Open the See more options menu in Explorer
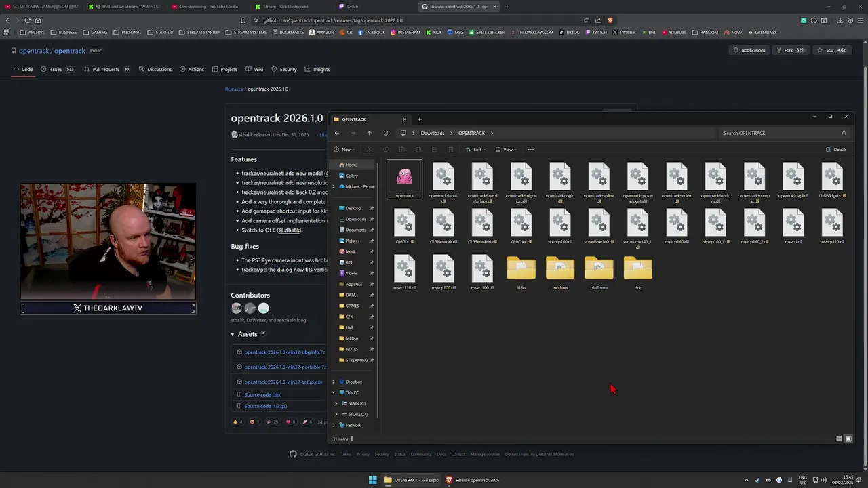This screenshot has height=488, width=868. pyautogui.click(x=531, y=150)
